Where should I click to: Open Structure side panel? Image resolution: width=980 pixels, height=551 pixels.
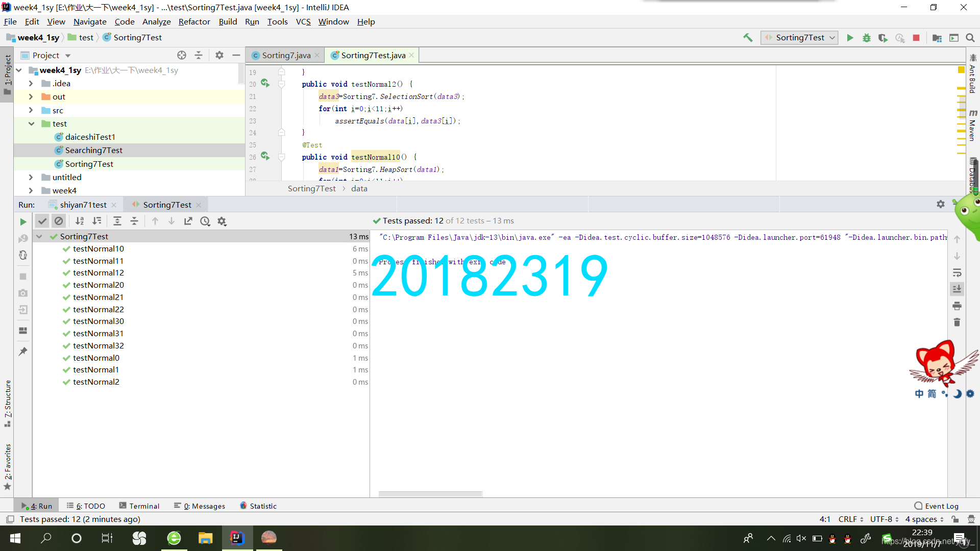(8, 403)
